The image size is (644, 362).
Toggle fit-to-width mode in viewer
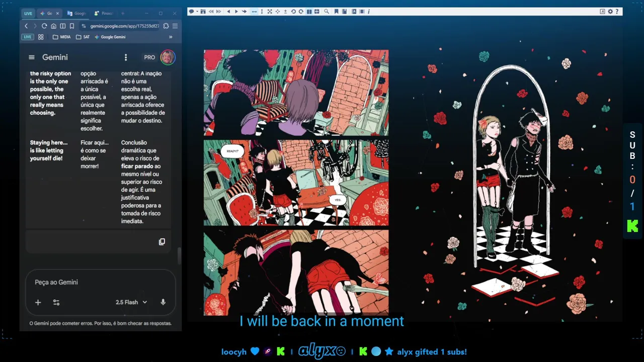pos(254,12)
